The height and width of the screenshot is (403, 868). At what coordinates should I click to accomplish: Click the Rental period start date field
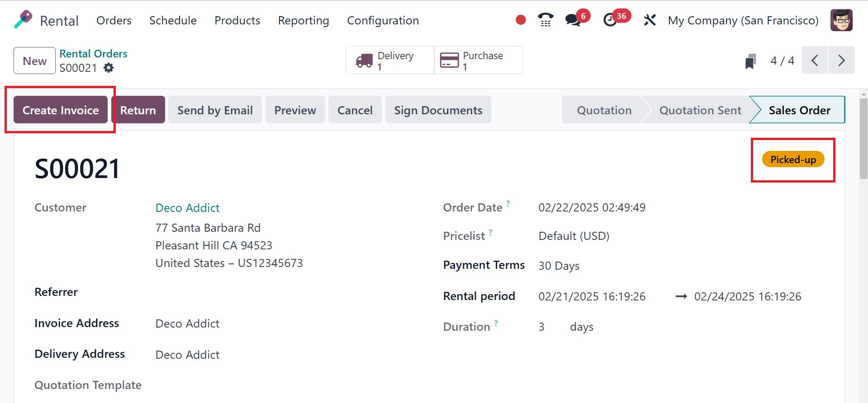[x=592, y=296]
